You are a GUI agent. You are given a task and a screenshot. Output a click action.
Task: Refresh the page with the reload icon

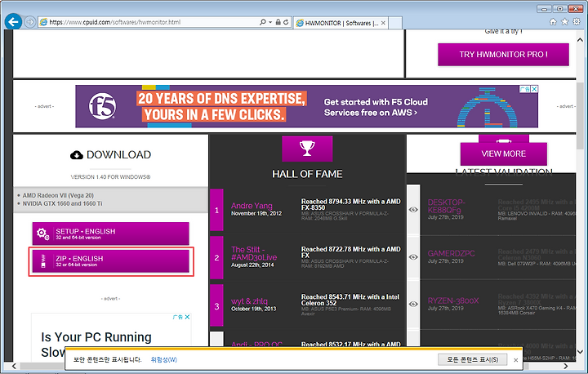pyautogui.click(x=286, y=22)
